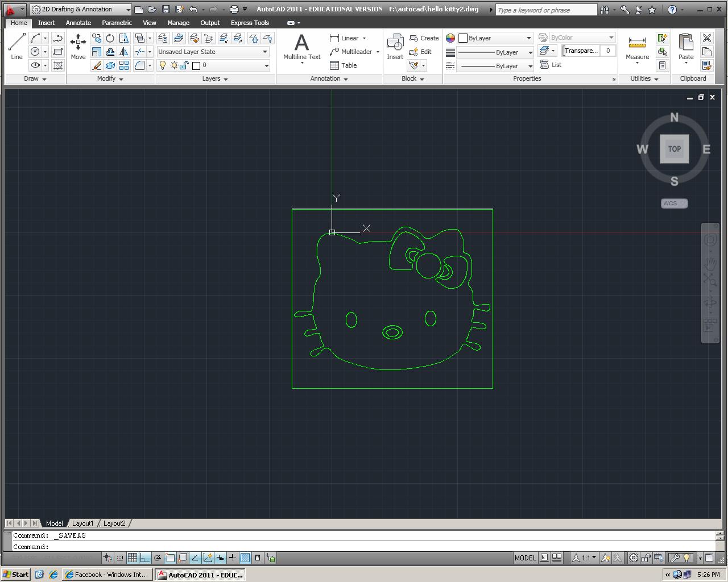Enable Ortho Mode in the status bar
728x582 pixels.
pos(146,558)
